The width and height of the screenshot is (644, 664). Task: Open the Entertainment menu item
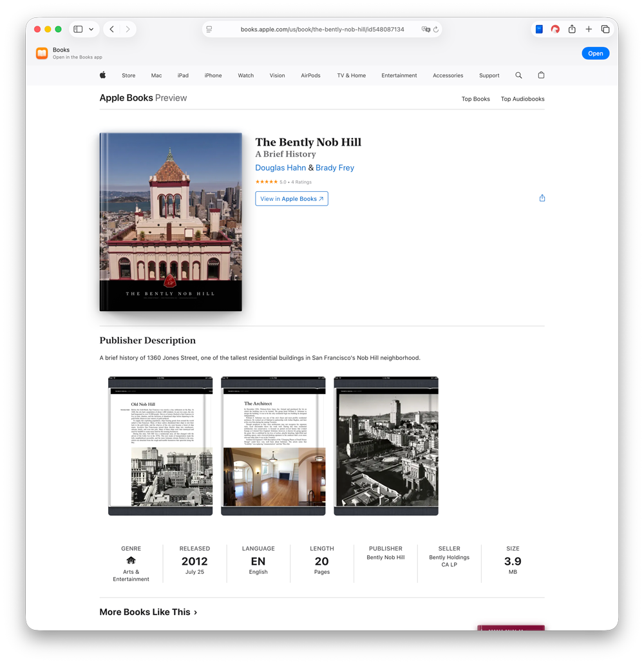click(399, 75)
